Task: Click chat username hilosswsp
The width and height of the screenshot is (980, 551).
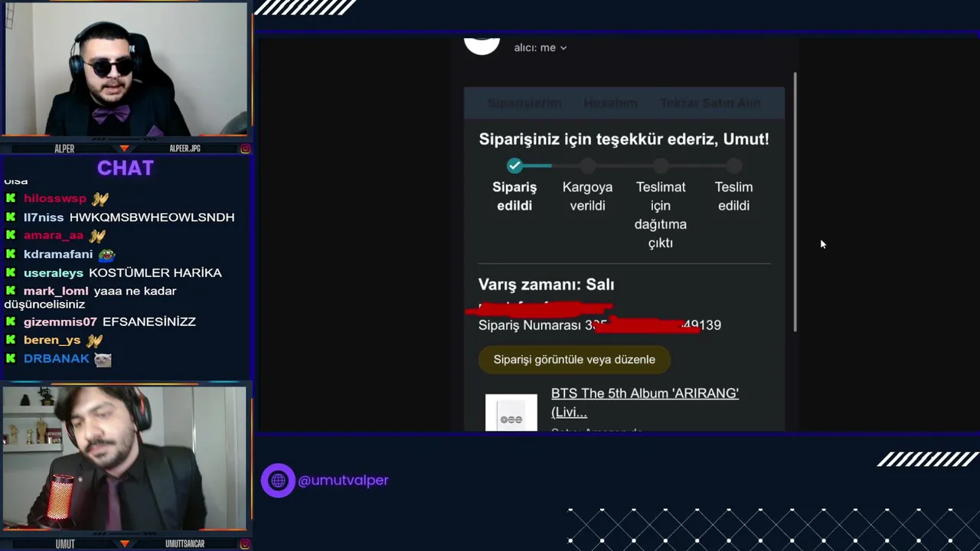Action: pos(55,198)
